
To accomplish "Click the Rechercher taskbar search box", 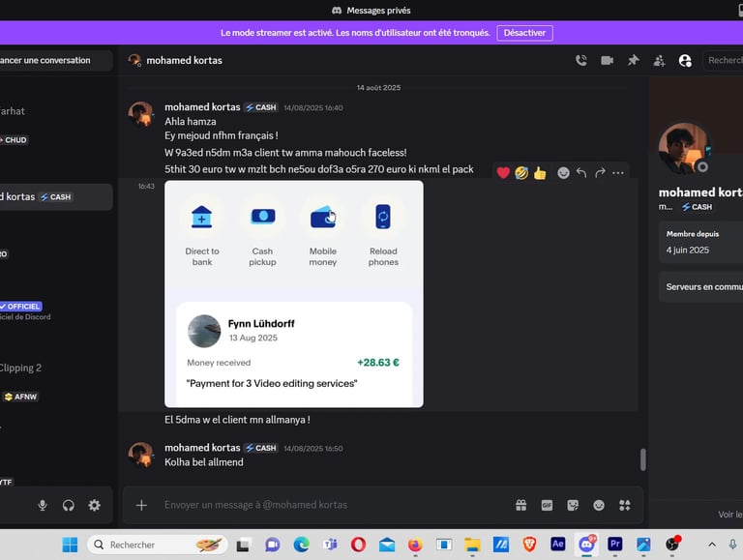I will pos(158,545).
